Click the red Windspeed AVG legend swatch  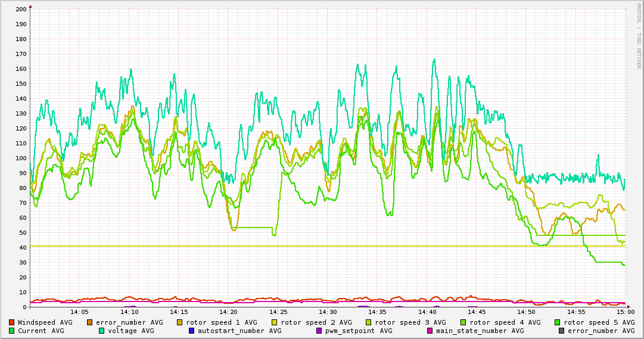point(11,322)
